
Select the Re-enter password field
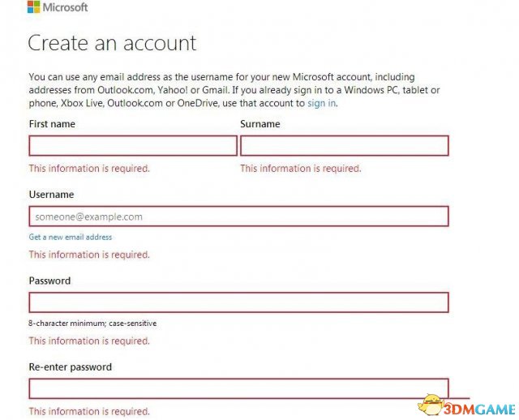click(x=238, y=388)
